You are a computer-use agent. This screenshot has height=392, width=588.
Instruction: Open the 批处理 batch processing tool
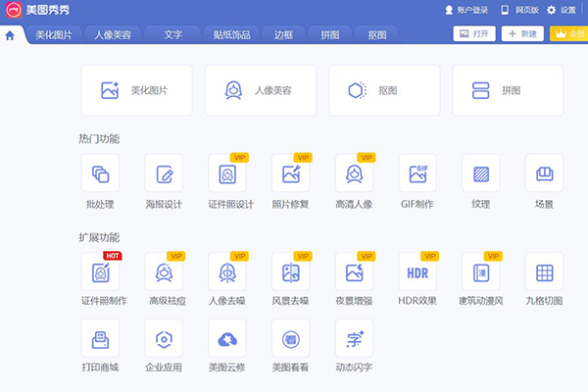point(100,174)
